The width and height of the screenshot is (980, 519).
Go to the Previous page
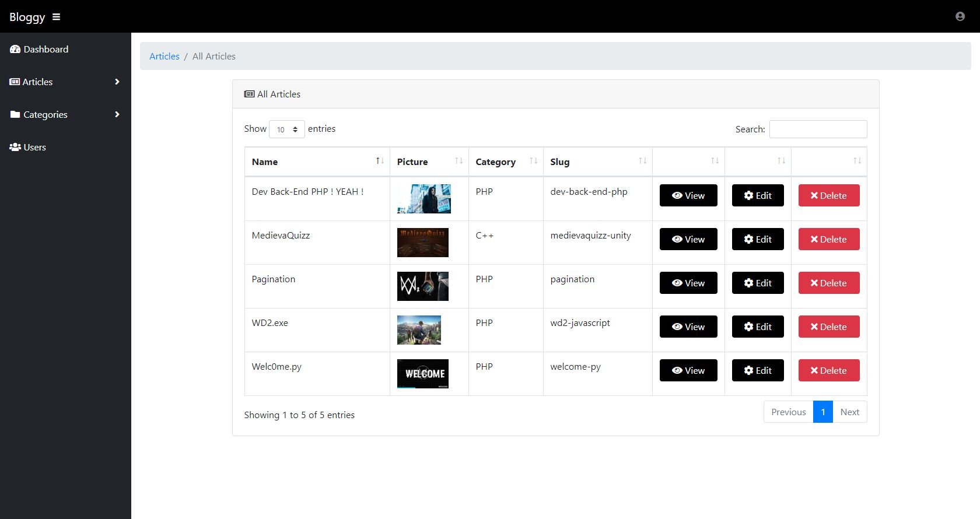788,412
